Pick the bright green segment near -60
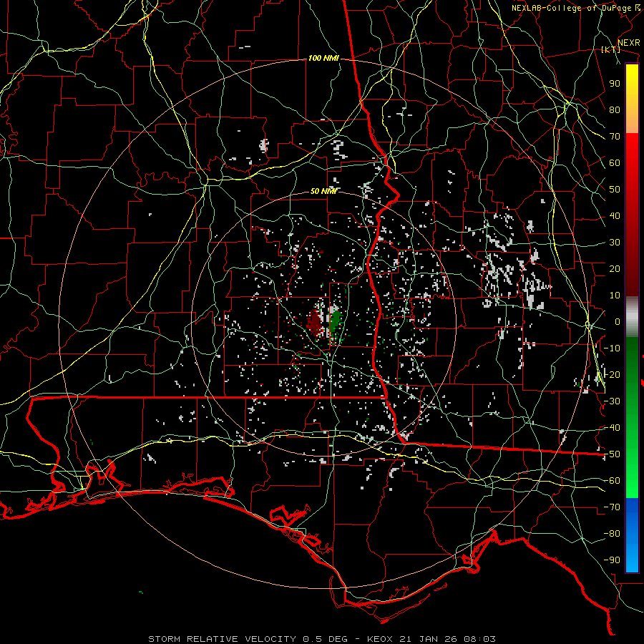Viewport: 644px width, 644px height. (632, 481)
